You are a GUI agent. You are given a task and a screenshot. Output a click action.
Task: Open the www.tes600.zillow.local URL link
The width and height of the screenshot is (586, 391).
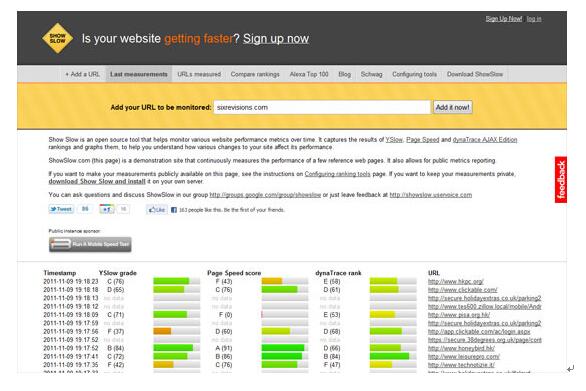[x=485, y=307]
